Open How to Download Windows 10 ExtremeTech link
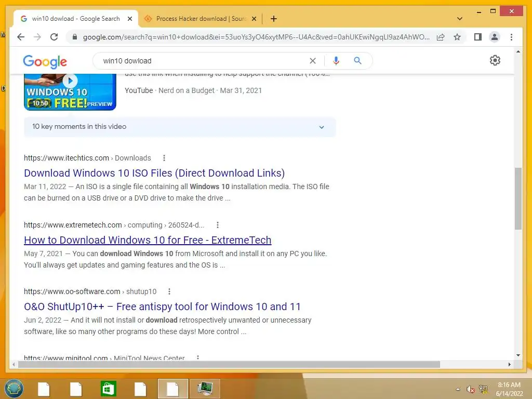This screenshot has width=532, height=399. coord(148,240)
